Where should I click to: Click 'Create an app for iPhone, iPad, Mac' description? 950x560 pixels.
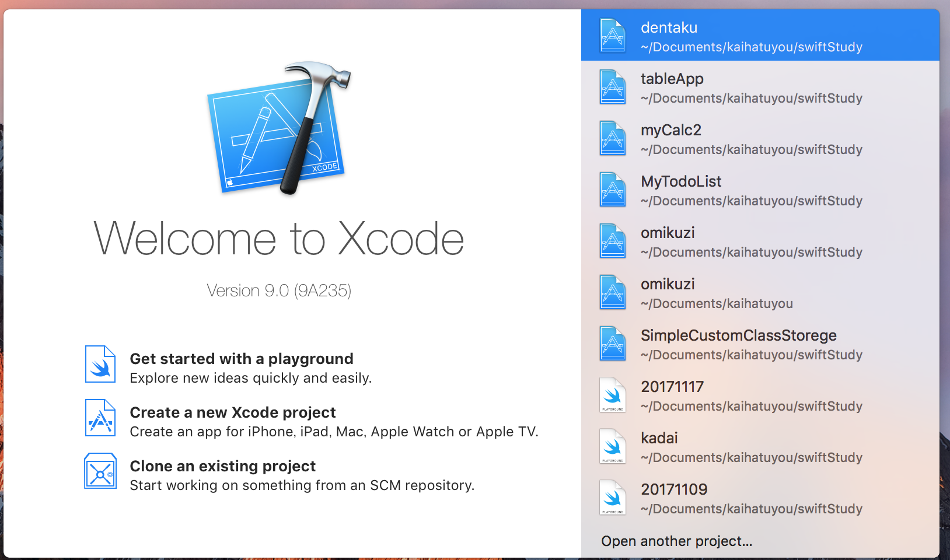click(334, 432)
